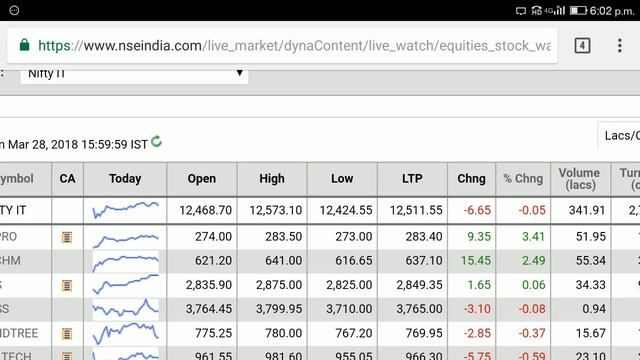The image size is (640, 360).
Task: Select the index LTP value 12,511.55
Action: [416, 210]
